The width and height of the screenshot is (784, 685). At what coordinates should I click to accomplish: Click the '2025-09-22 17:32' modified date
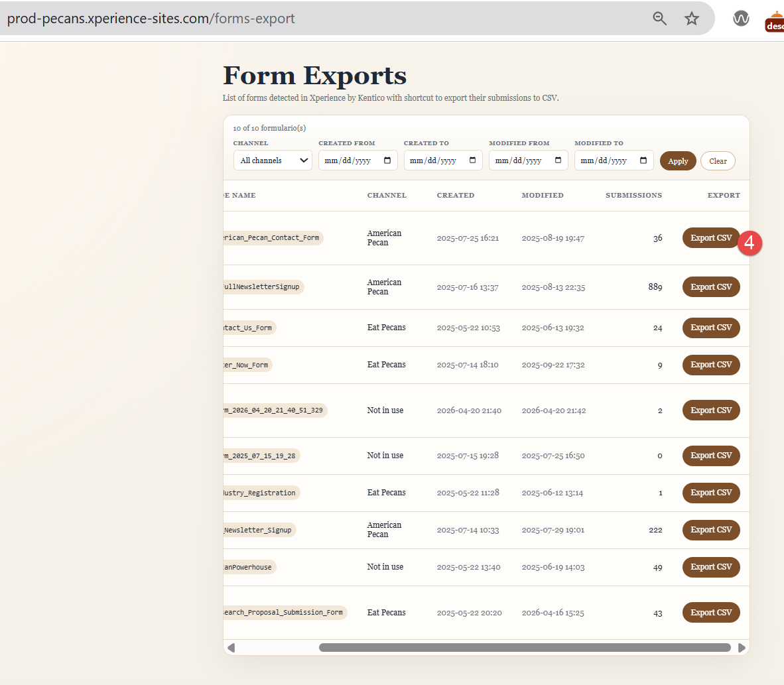click(x=553, y=365)
